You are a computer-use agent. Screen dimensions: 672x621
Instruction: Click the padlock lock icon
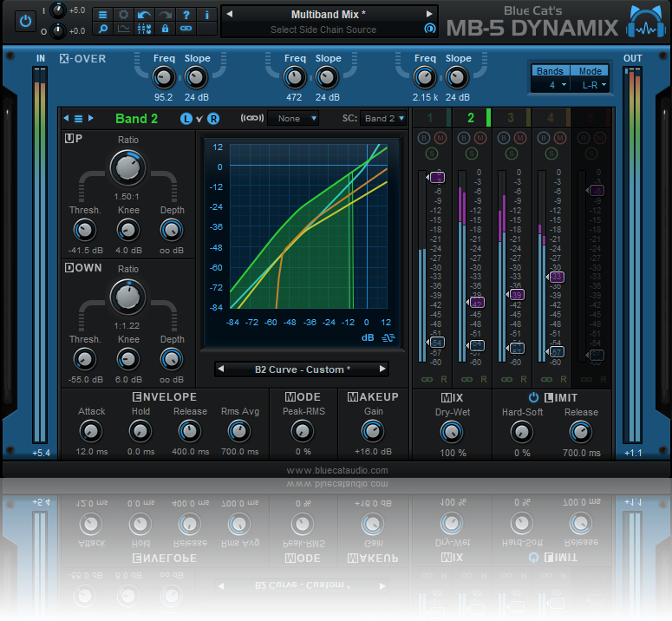(165, 29)
